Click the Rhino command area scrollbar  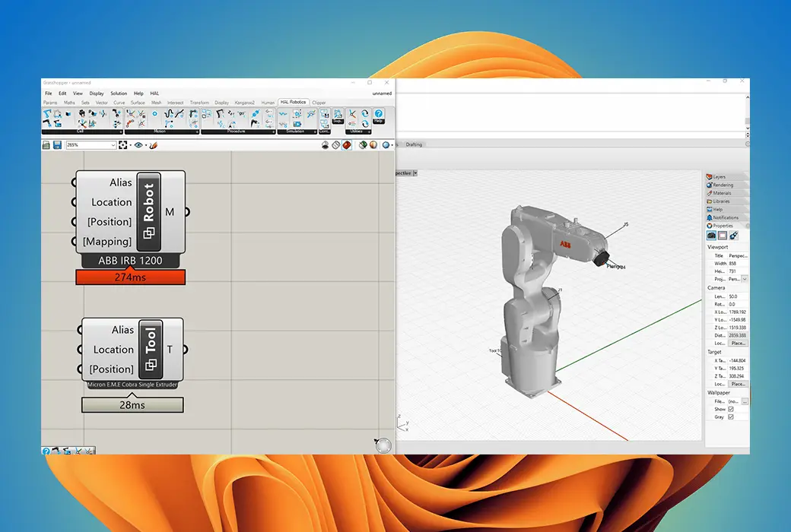[x=747, y=113]
